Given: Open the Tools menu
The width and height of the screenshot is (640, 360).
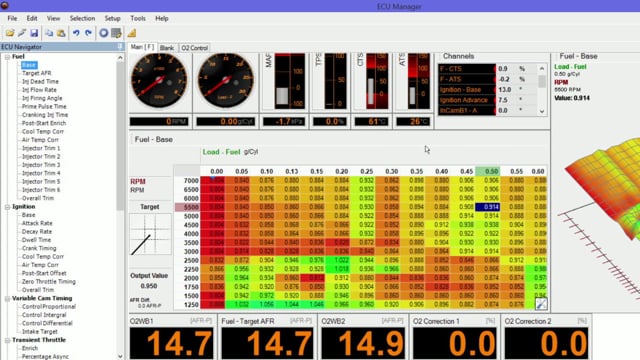Looking at the screenshot, I should [138, 18].
